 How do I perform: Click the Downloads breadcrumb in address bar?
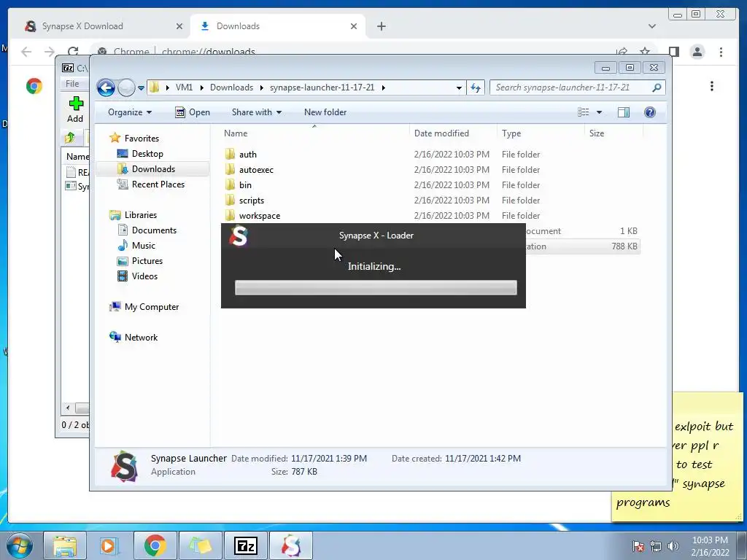click(x=231, y=87)
